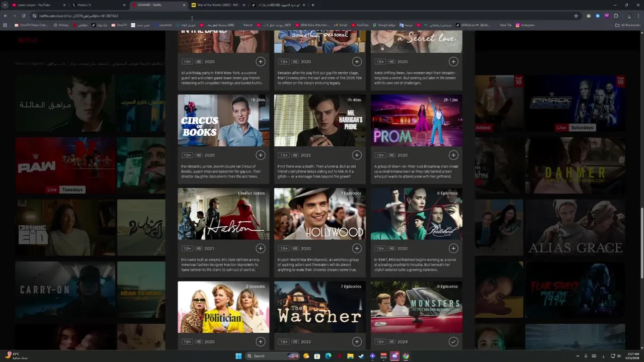644x362 pixels.
Task: Add Halston to My List
Action: pos(260,248)
